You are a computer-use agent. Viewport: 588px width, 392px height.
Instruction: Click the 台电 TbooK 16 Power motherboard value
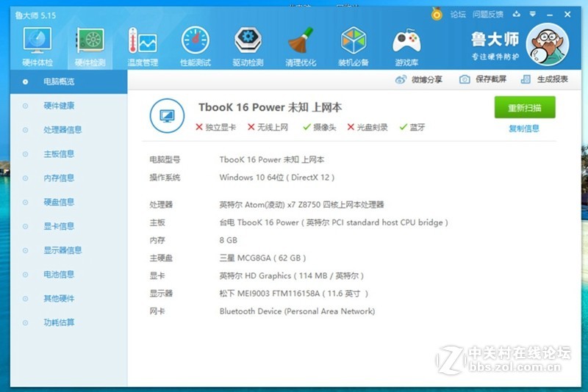tap(334, 222)
